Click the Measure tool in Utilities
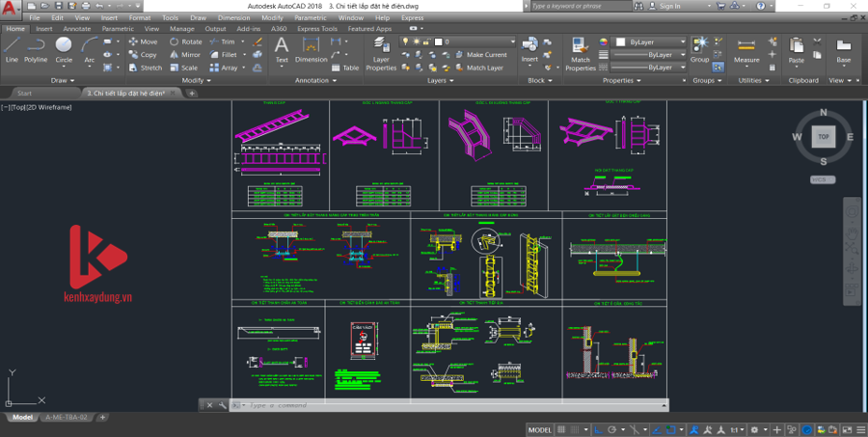868x437 pixels. click(x=746, y=50)
